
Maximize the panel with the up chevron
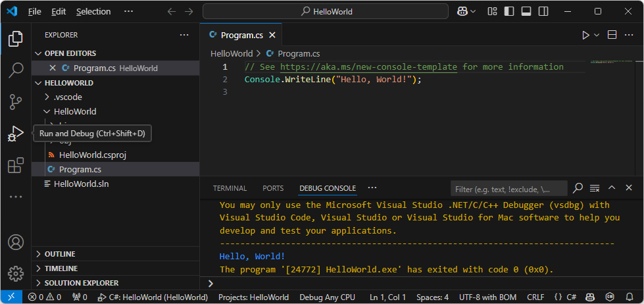pos(612,188)
